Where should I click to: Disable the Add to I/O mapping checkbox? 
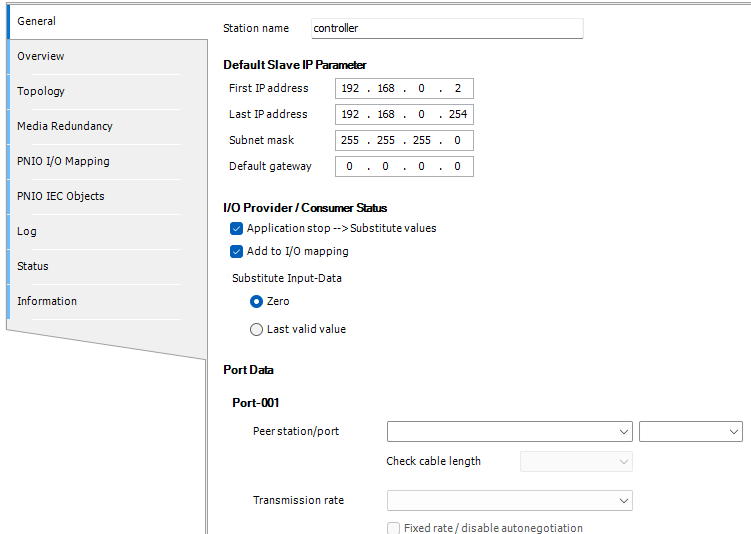pyautogui.click(x=237, y=251)
